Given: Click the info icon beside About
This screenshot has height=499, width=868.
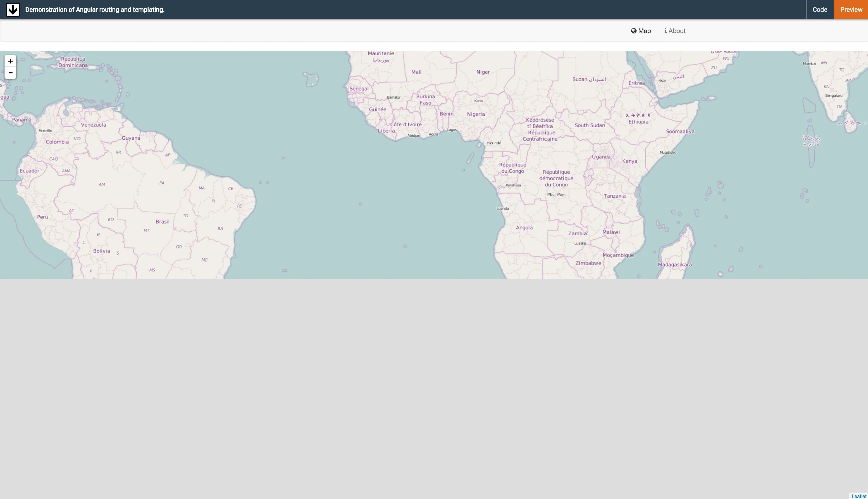Looking at the screenshot, I should tap(665, 31).
